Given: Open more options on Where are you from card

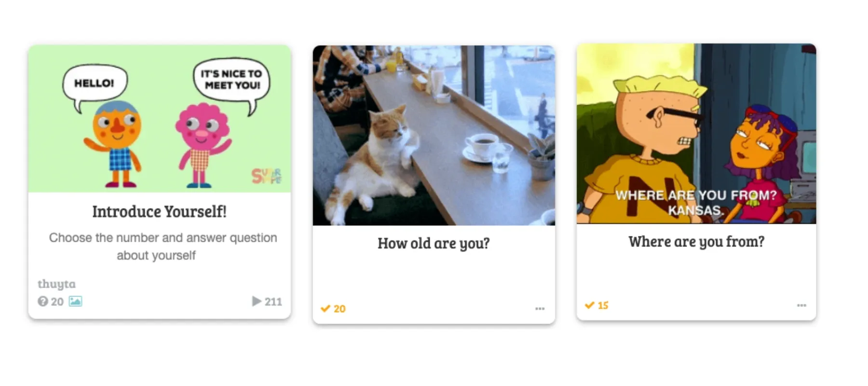Looking at the screenshot, I should pos(801,305).
